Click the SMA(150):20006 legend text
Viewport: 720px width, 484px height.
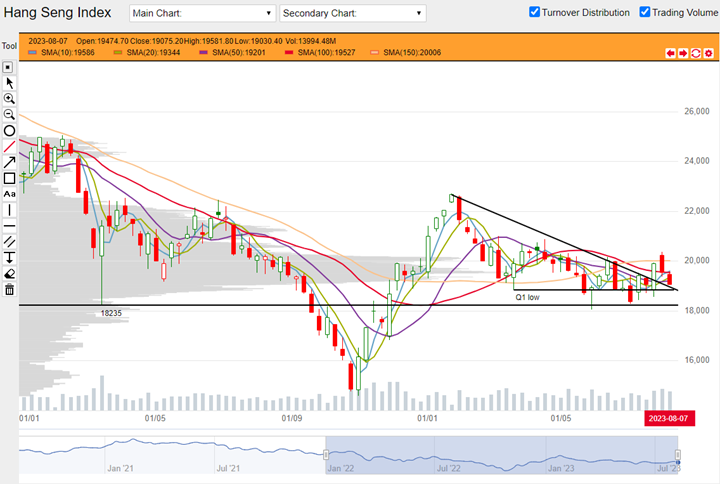pos(412,52)
